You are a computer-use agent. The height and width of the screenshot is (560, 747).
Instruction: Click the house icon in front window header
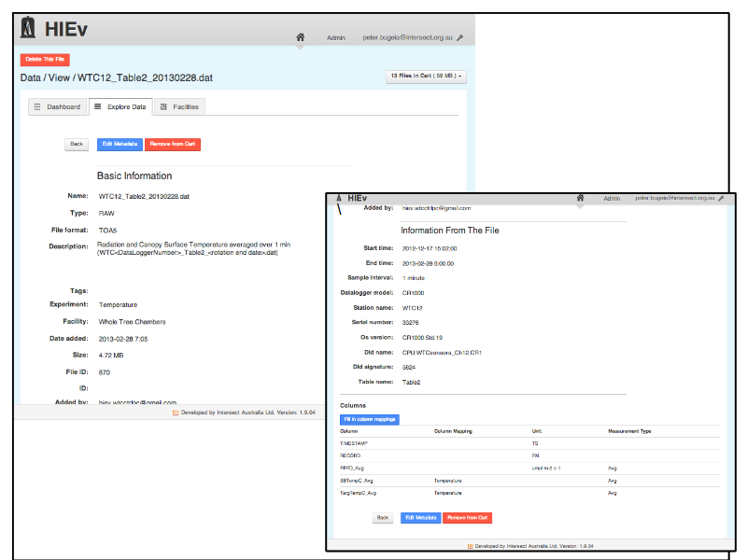[580, 198]
